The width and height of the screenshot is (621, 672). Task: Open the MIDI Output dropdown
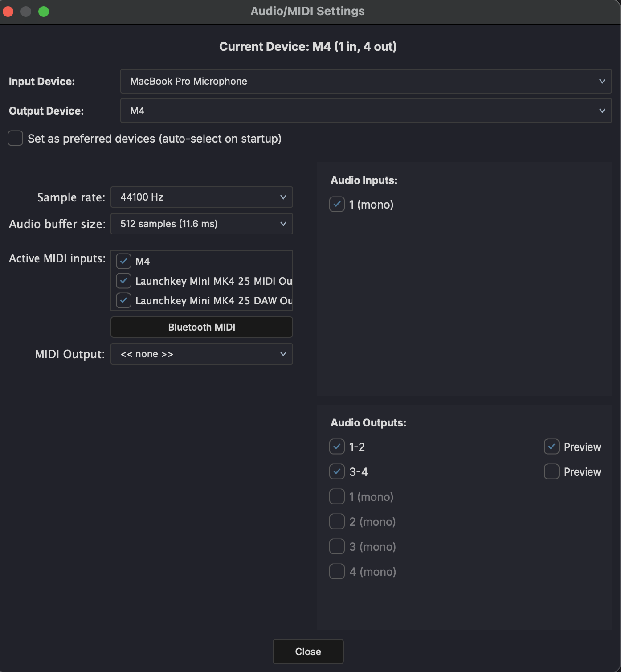coord(201,354)
